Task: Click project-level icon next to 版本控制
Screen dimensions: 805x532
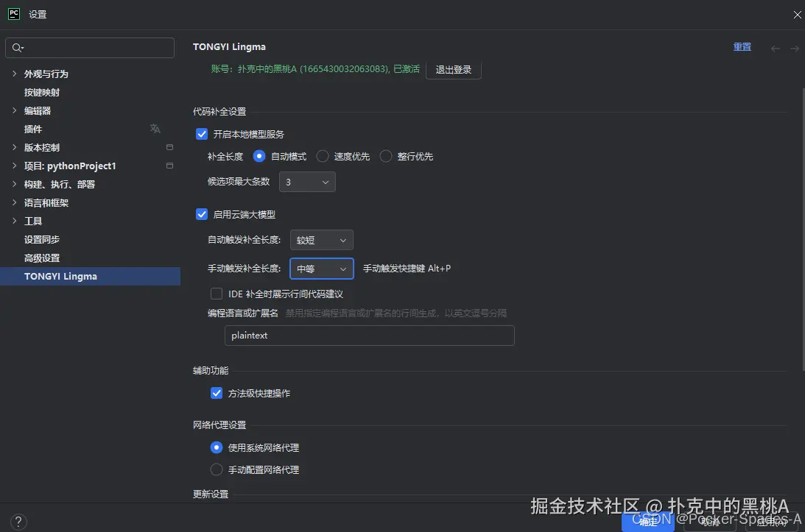Action: click(x=169, y=147)
